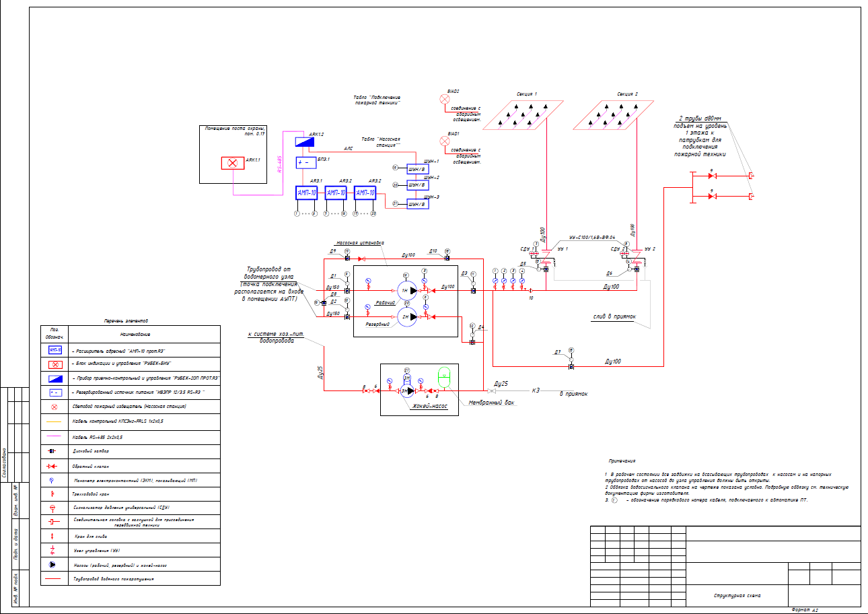
Task: Select butterfly valve Д3
Action: [x=473, y=291]
